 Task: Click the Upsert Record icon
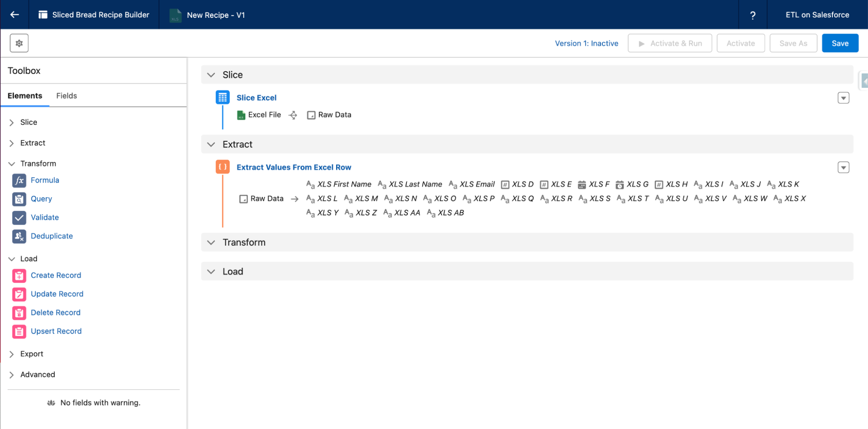click(19, 332)
